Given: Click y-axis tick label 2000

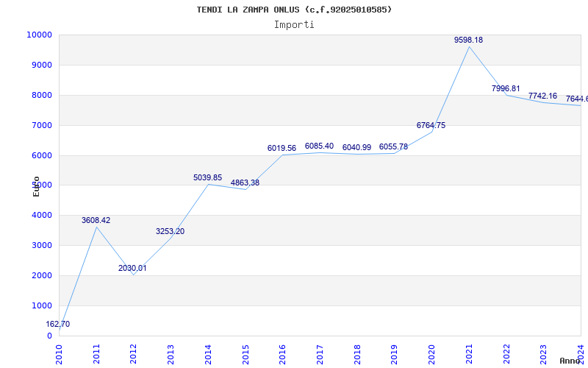Looking at the screenshot, I should [x=41, y=275].
